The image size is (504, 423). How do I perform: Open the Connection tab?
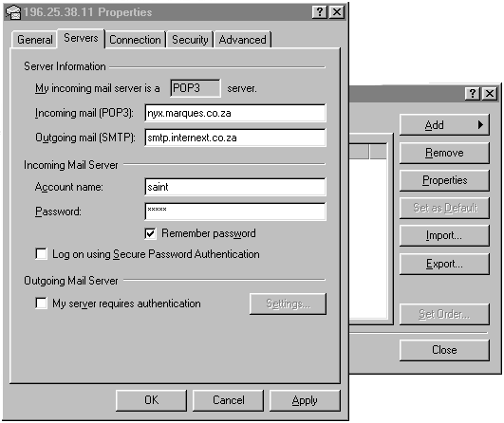[x=135, y=40]
